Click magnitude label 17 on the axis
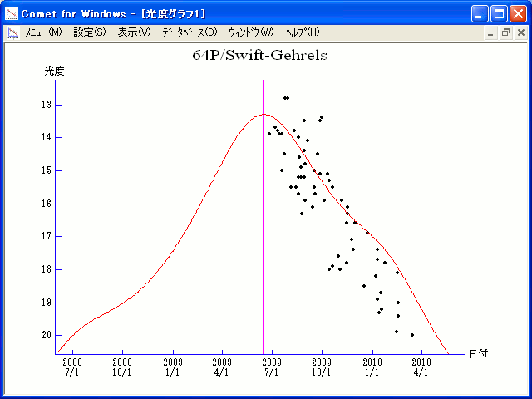532x399 pixels. click(x=47, y=236)
